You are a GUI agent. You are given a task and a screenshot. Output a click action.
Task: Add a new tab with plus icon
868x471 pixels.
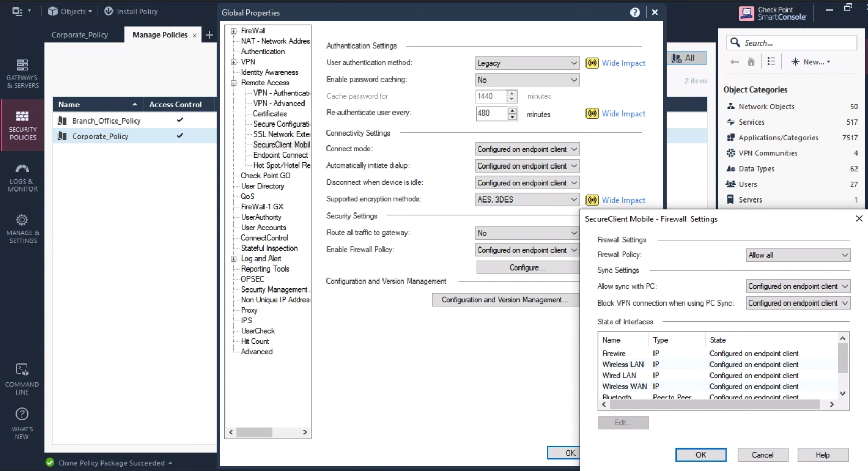(x=209, y=35)
